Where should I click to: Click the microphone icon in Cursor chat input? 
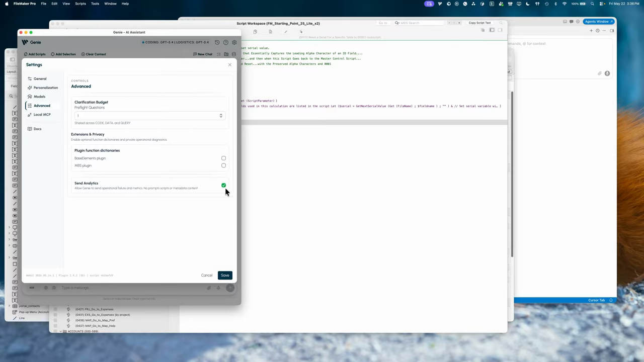click(607, 73)
